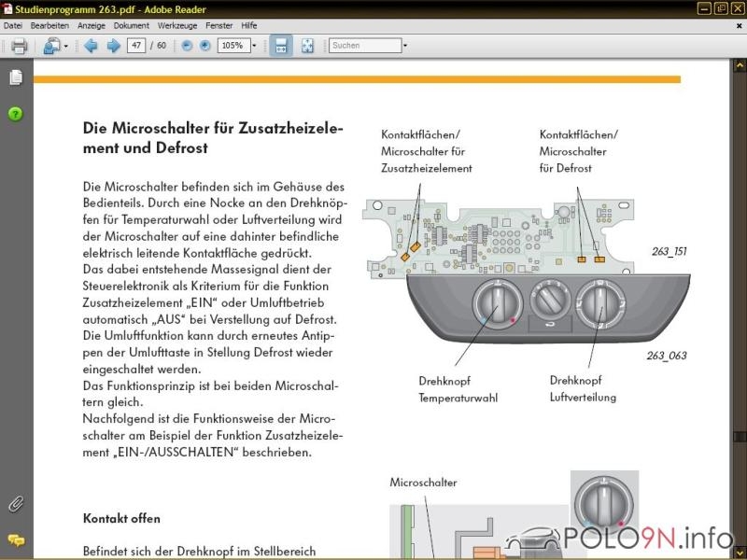
Task: Click the vertical scrollbar down arrow
Action: (740, 553)
